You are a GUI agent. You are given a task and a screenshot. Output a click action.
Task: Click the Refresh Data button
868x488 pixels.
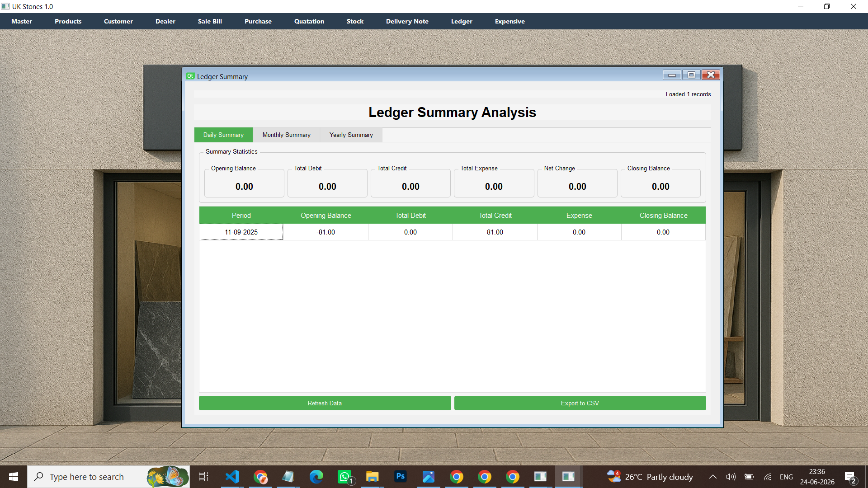point(325,403)
